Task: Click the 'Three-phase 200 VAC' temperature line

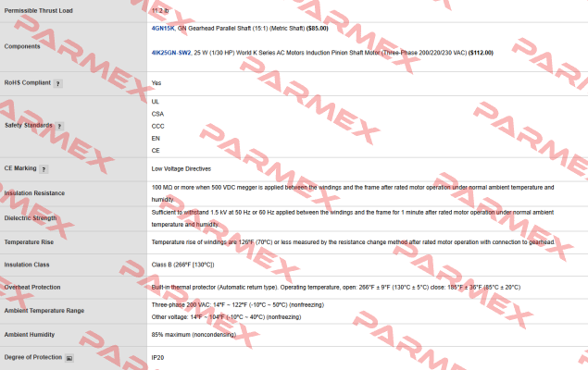Action: [238, 305]
